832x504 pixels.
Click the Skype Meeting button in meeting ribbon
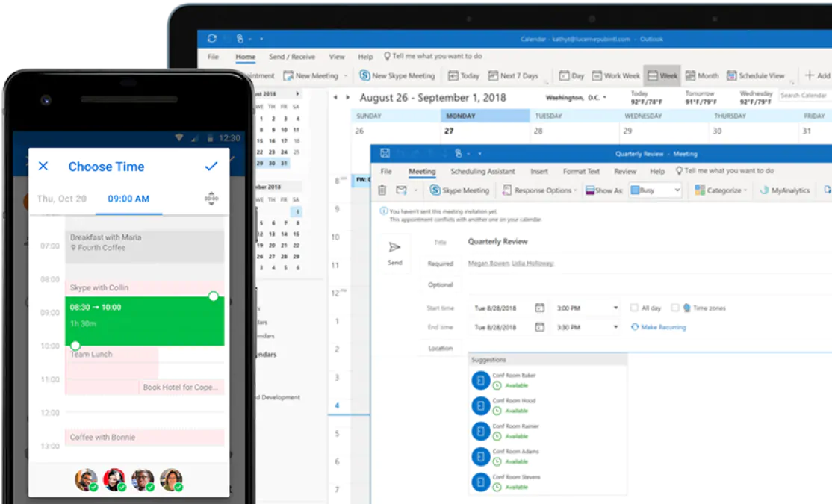(x=459, y=190)
